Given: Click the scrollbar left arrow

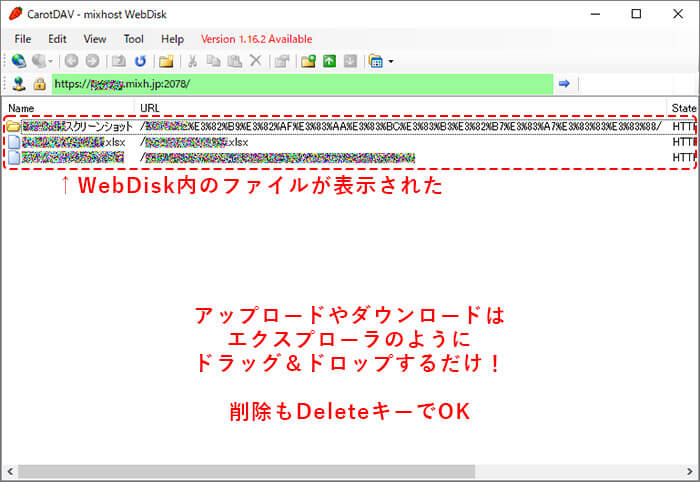Looking at the screenshot, I should (9, 471).
